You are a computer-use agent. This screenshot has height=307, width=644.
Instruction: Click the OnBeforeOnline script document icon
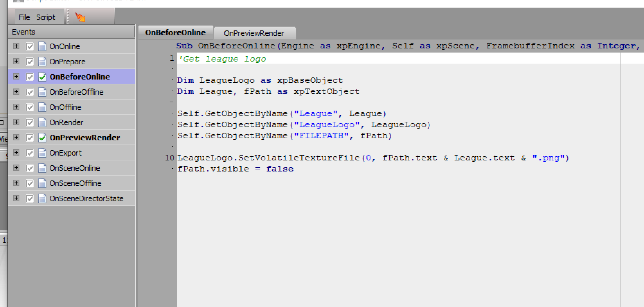42,77
